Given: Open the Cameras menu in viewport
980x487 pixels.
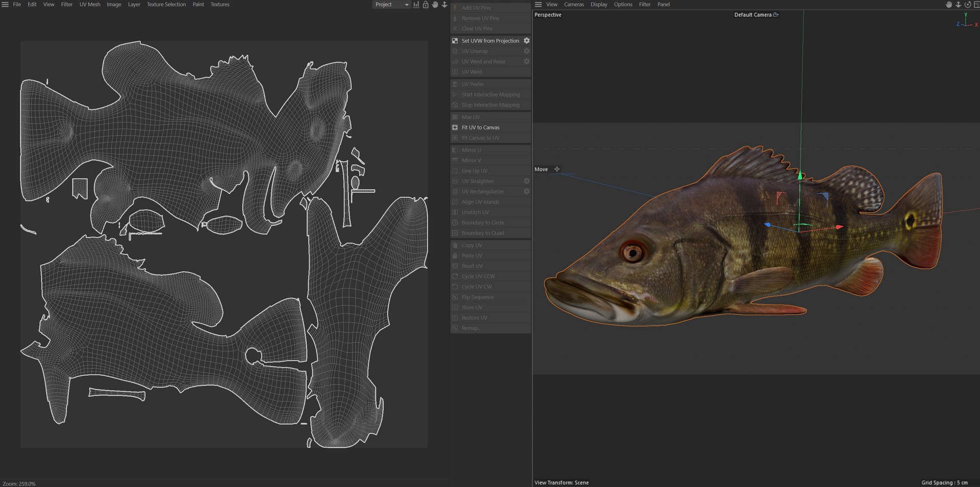Looking at the screenshot, I should point(574,5).
